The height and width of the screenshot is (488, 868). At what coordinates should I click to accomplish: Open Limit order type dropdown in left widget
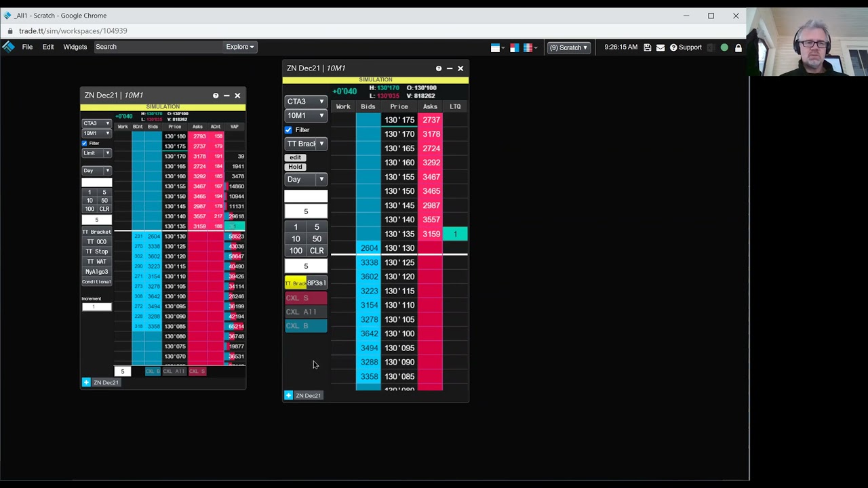(x=96, y=153)
